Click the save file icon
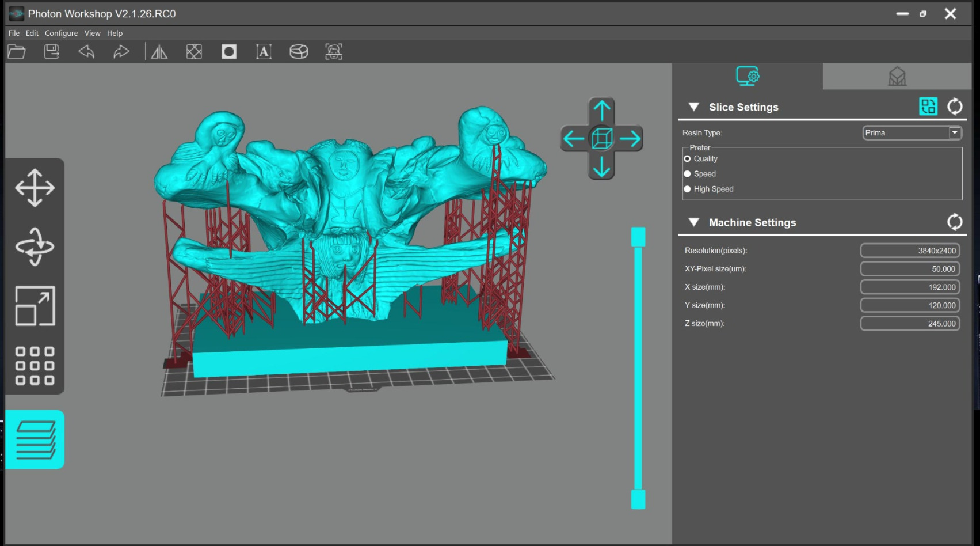The height and width of the screenshot is (546, 980). click(52, 52)
